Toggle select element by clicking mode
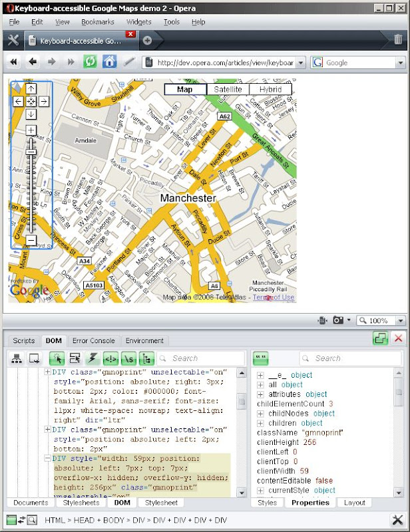Screen dimensions: 410x532 [x=57, y=358]
